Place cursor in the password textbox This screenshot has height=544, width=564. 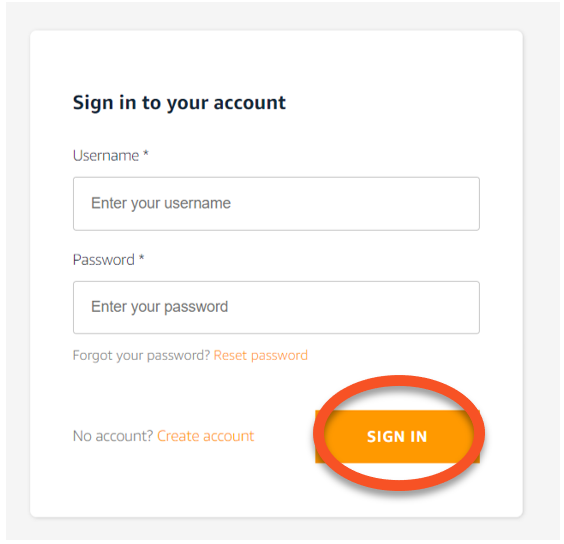[276, 308]
